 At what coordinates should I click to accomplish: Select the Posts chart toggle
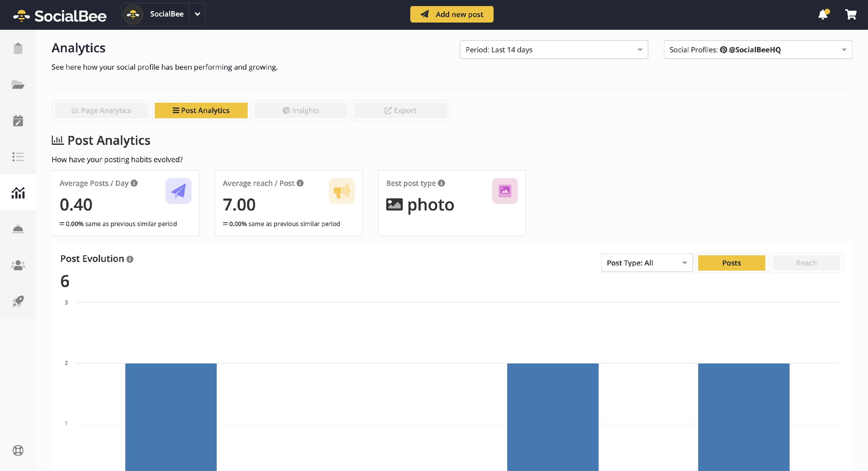[731, 263]
